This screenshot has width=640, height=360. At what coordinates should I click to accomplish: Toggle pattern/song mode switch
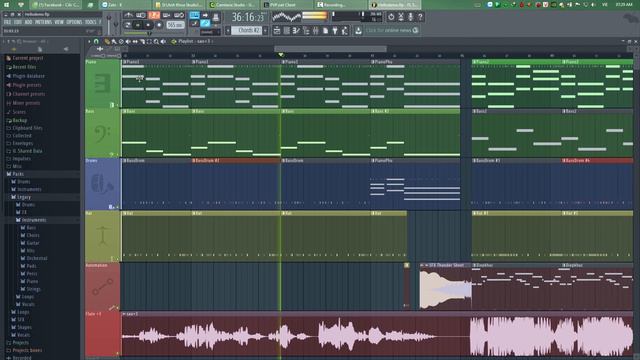tap(128, 25)
